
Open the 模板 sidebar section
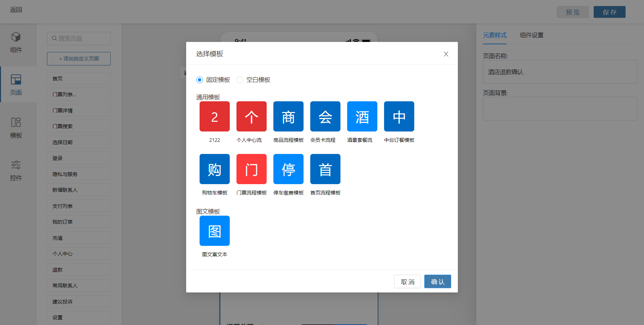16,128
